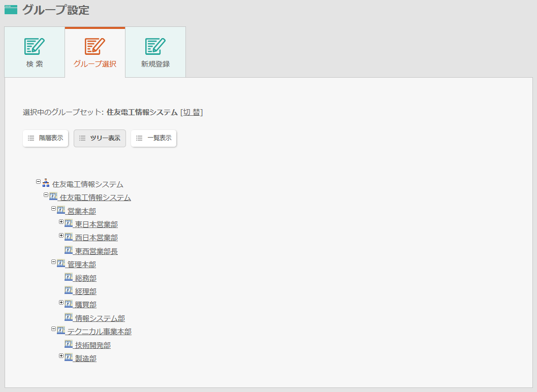Click the group icon beside 東日本営業部

69,223
